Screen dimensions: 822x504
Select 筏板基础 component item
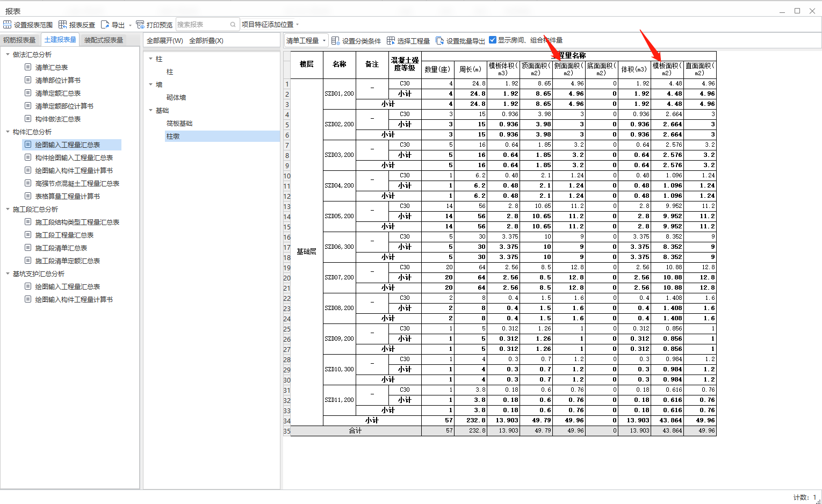pyautogui.click(x=179, y=123)
